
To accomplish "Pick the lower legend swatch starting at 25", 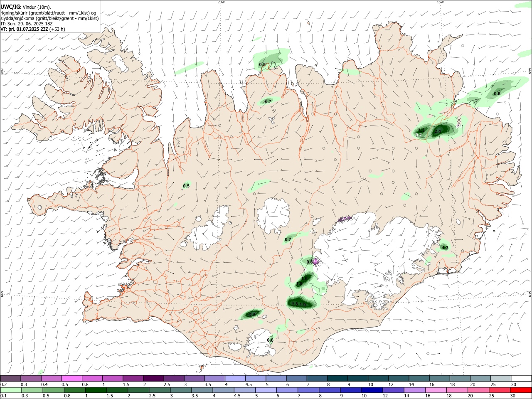I will [x=499, y=390].
